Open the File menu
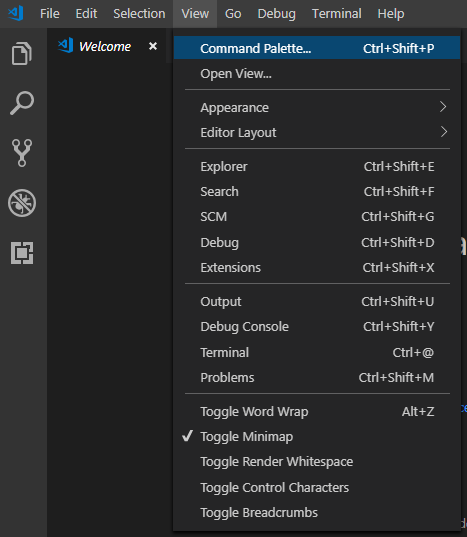Viewport: 467px width, 537px height. pos(50,14)
